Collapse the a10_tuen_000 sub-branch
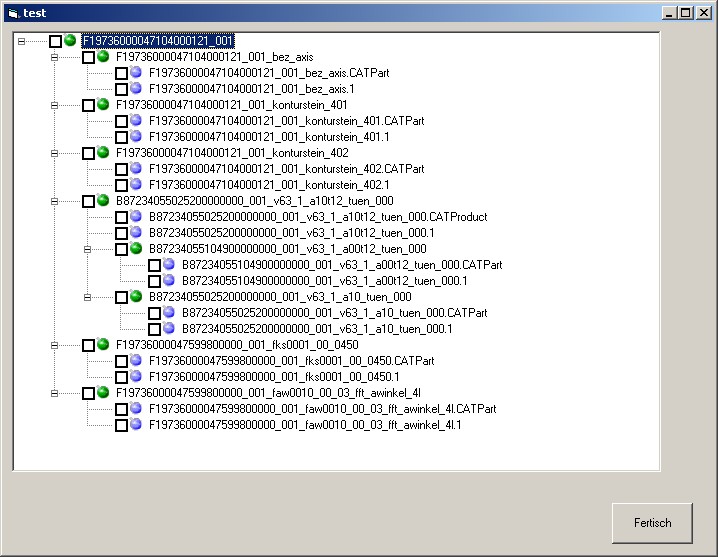718x557 pixels. [87, 297]
